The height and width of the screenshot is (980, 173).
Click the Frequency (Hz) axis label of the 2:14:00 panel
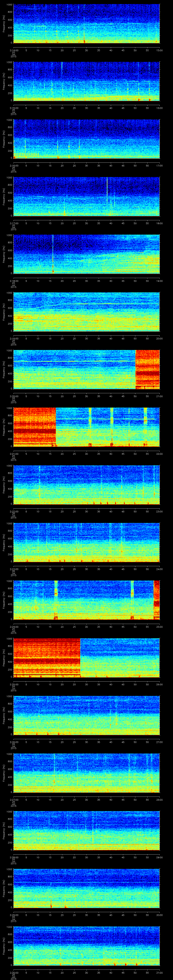tap(4, 24)
